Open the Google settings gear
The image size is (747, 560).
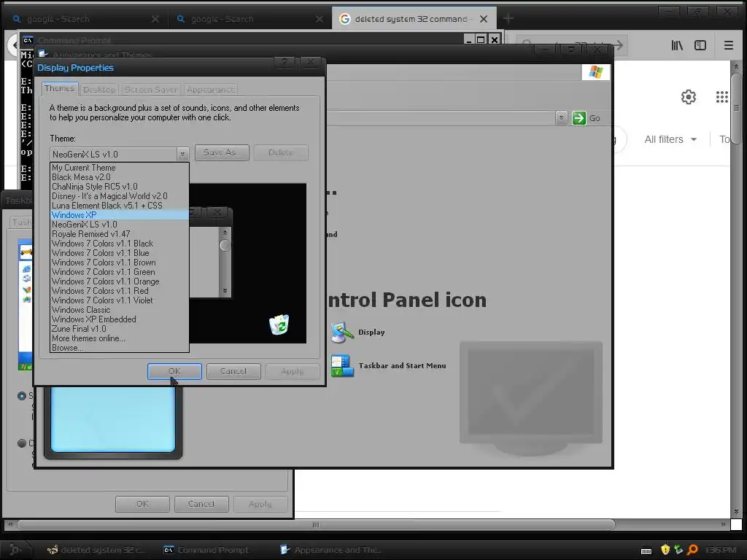689,97
